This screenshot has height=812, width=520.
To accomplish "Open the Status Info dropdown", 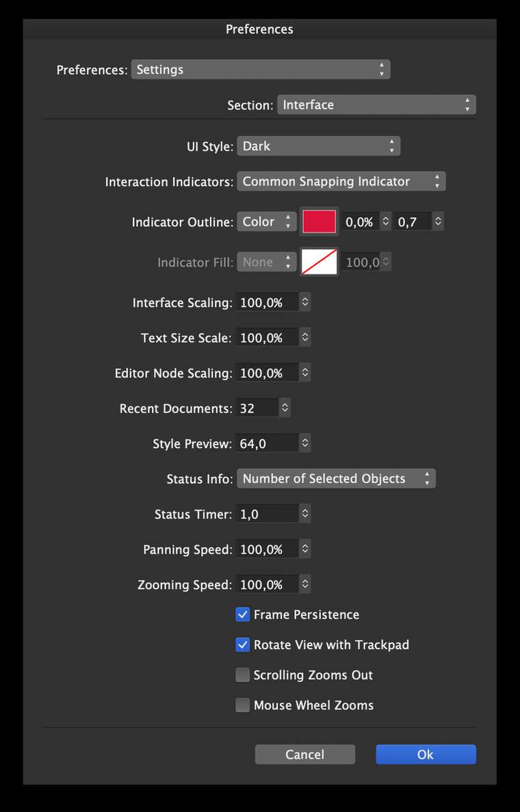I will (336, 478).
